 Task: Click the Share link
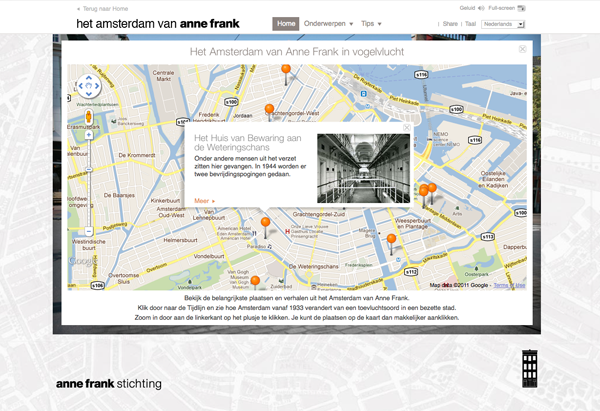[450, 24]
